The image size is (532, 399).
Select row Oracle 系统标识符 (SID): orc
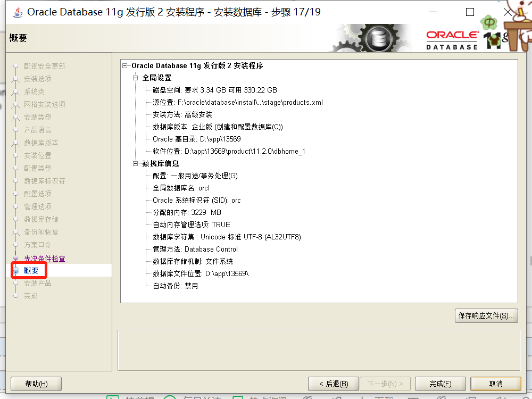[197, 200]
